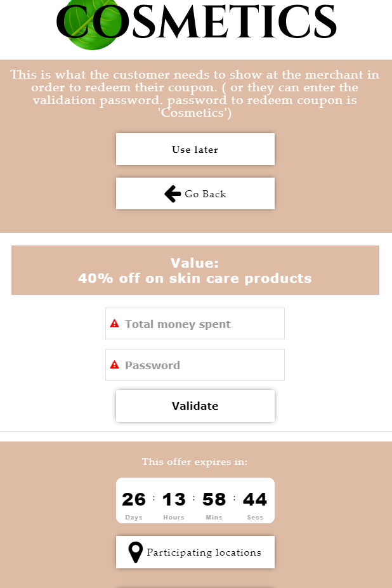
Task: Select the Password entry field
Action: pos(195,365)
